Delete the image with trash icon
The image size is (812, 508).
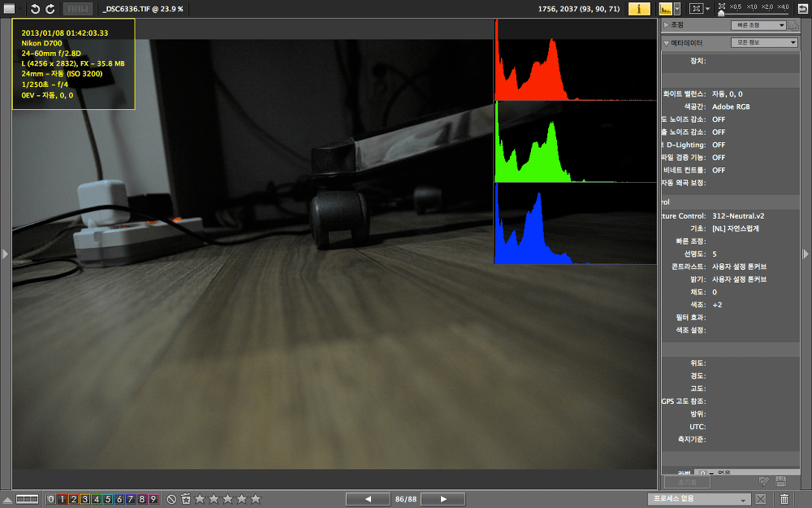tap(784, 499)
